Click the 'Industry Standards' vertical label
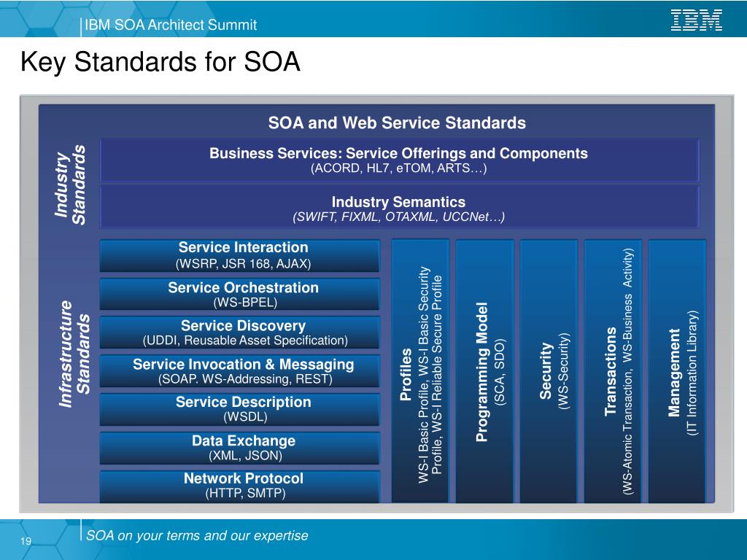The image size is (747, 560). (x=70, y=184)
